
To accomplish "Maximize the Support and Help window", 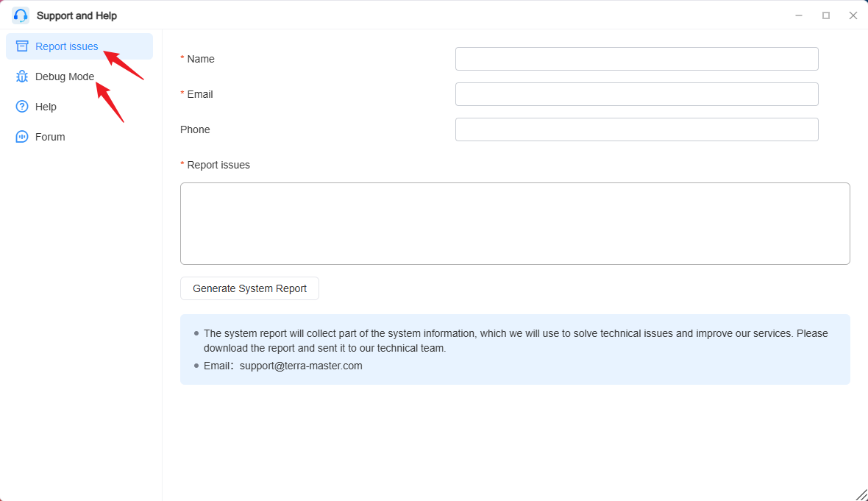I will (826, 15).
